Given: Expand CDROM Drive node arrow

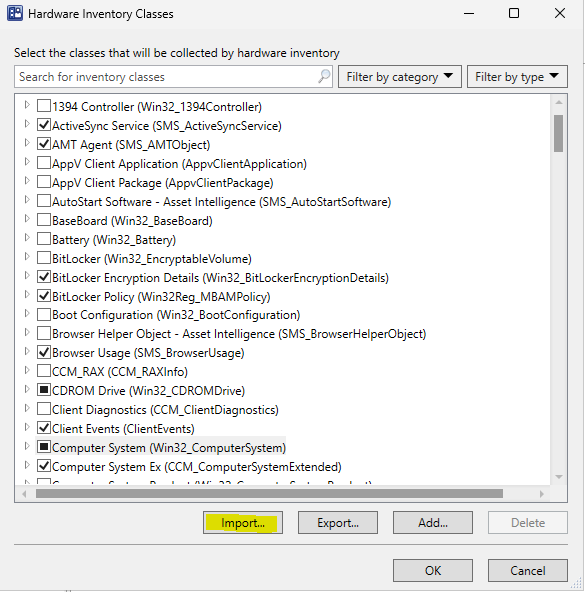Looking at the screenshot, I should pyautogui.click(x=27, y=389).
